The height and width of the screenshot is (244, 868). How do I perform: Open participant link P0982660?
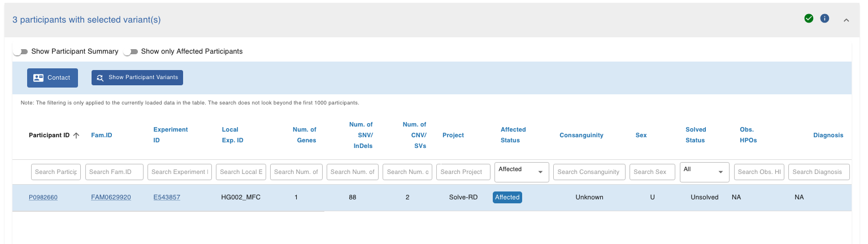coord(43,197)
